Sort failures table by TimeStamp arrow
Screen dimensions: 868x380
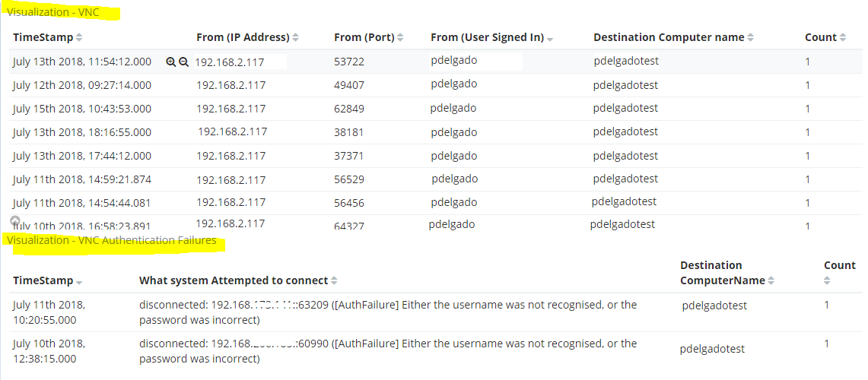79,281
